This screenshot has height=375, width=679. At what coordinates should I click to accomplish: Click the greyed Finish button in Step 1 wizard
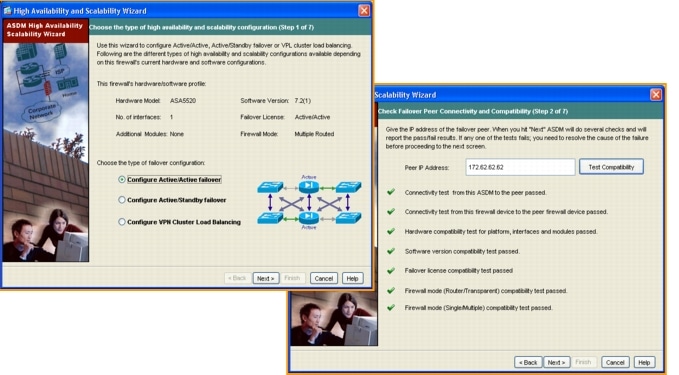coord(292,278)
